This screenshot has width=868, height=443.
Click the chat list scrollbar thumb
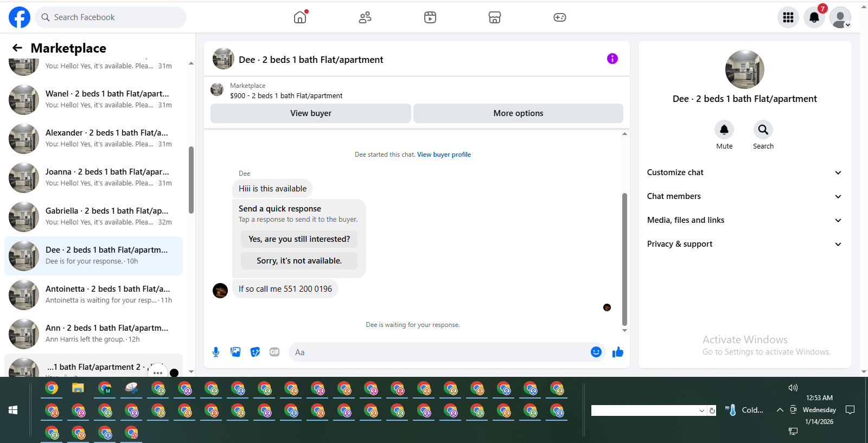pos(191,180)
